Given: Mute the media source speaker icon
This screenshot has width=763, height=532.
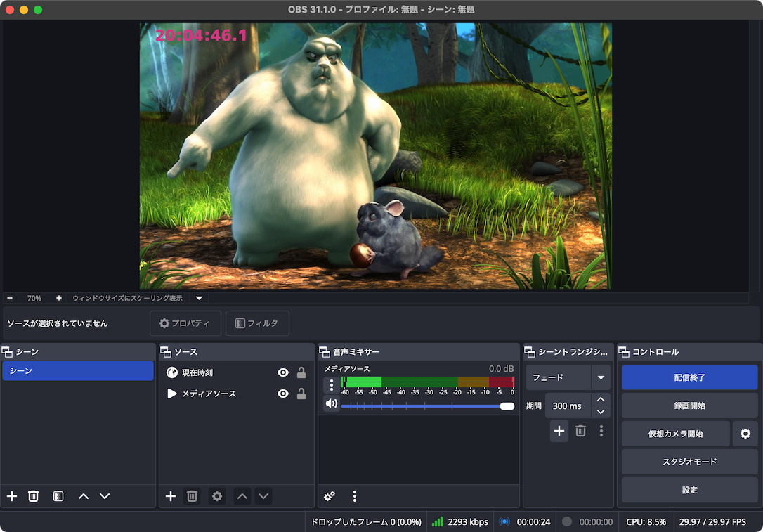Looking at the screenshot, I should (332, 403).
